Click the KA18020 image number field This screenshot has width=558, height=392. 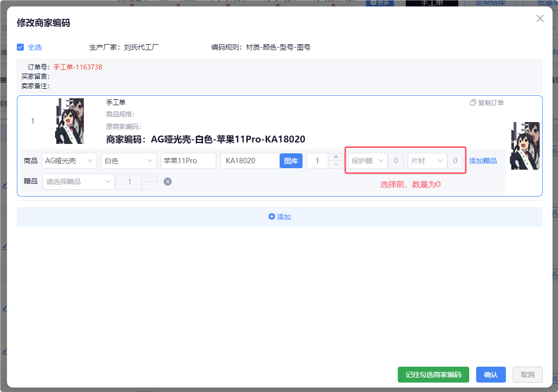tap(249, 161)
